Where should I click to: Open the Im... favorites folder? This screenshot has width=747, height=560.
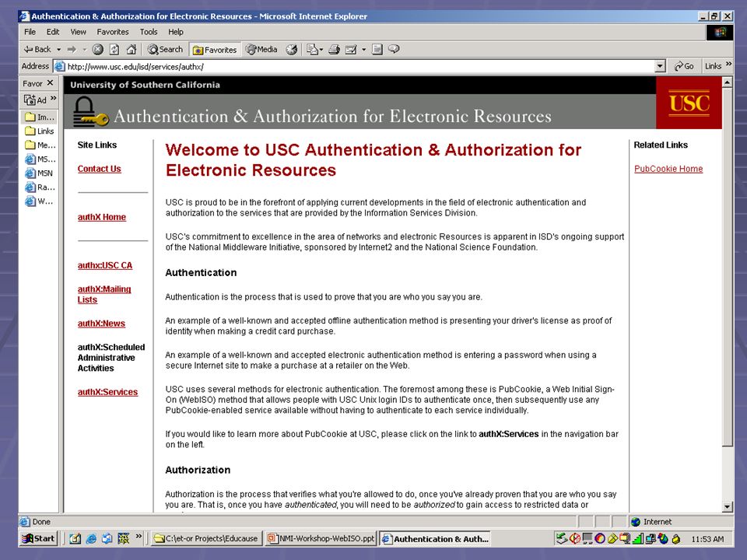pos(40,117)
